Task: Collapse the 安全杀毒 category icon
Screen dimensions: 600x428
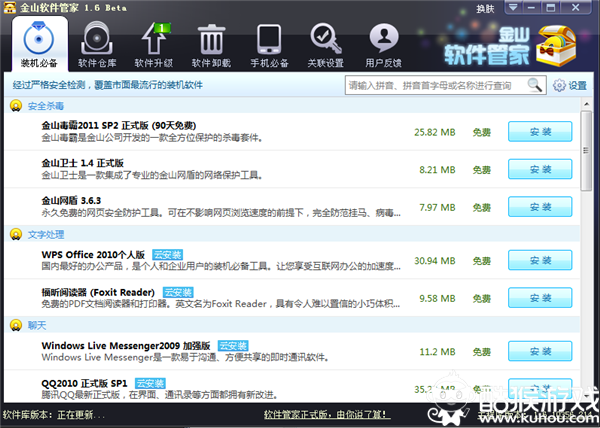Action: 16,105
